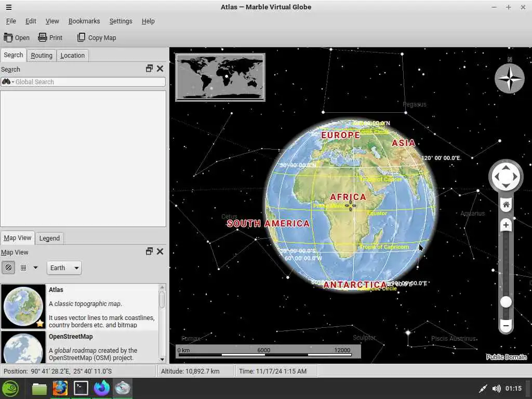Click the home position button
This screenshot has width=532, height=399.
click(506, 205)
